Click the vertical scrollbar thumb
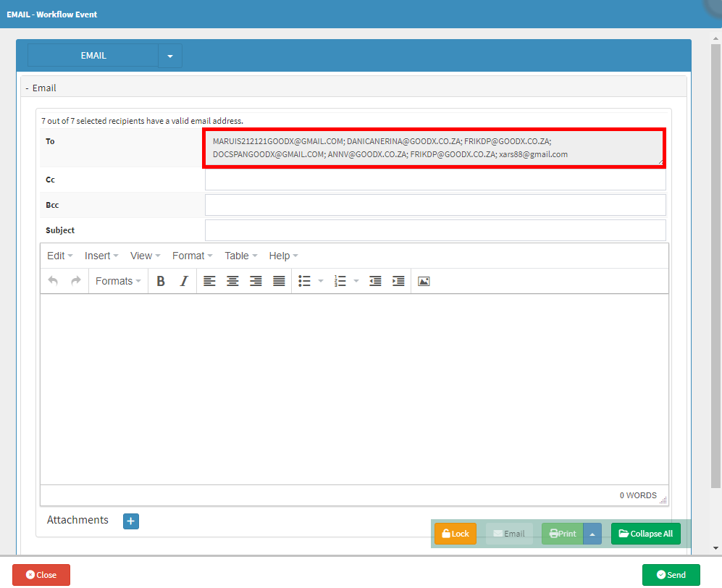This screenshot has width=722, height=588. pyautogui.click(x=715, y=266)
